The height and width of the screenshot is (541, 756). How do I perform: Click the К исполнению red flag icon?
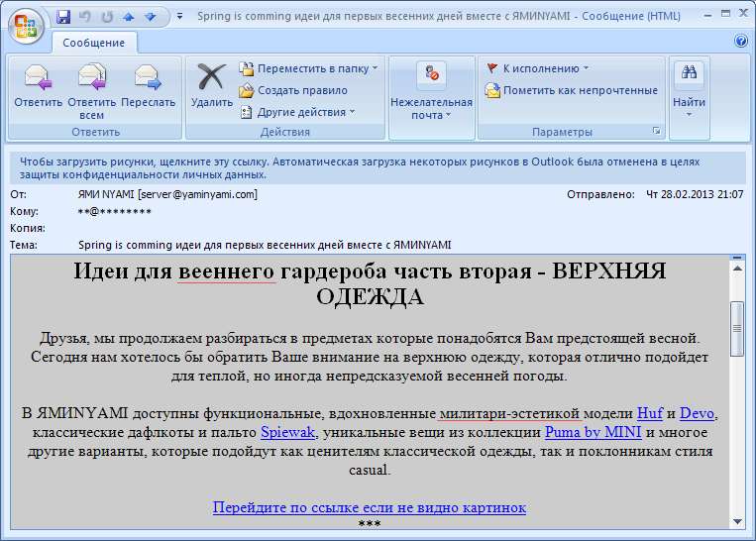(492, 68)
